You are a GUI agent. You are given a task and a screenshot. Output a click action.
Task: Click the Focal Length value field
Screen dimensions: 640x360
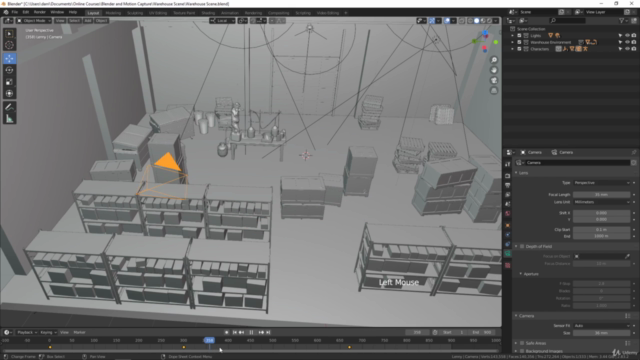tap(602, 195)
